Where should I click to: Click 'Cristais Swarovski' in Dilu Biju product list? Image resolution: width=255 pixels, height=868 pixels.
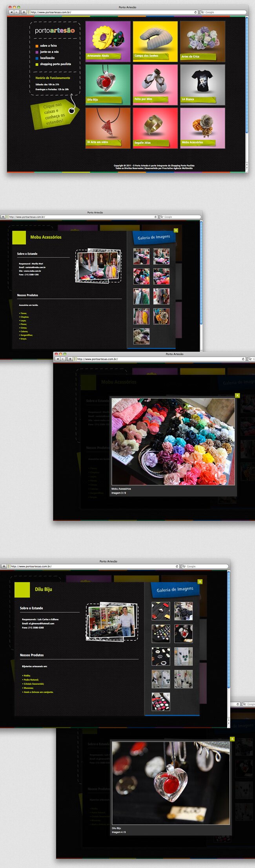point(34,684)
